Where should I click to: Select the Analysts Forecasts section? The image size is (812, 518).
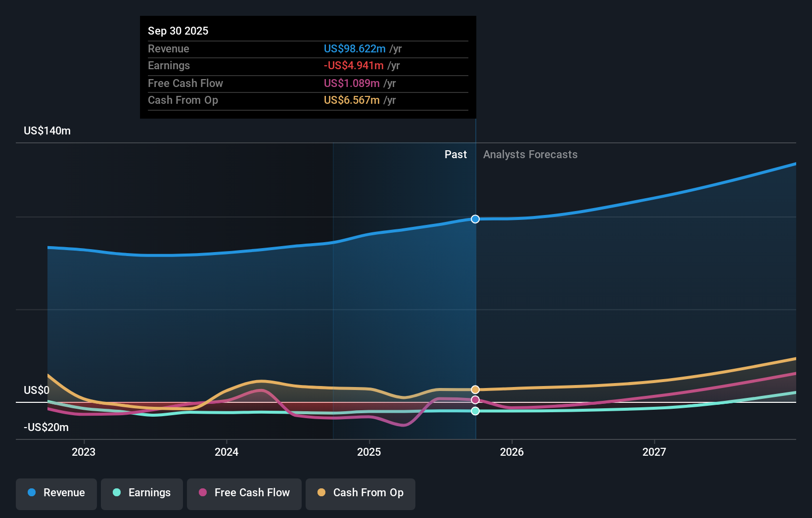click(x=530, y=154)
